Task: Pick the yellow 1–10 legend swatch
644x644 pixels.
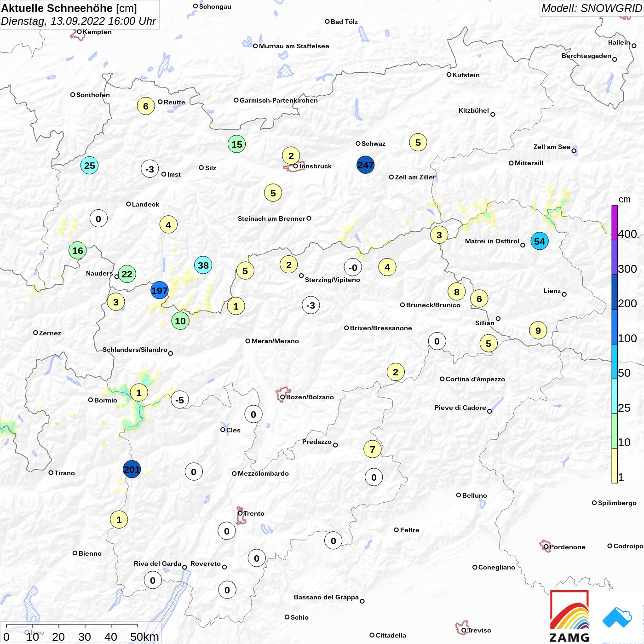Action: (x=615, y=466)
